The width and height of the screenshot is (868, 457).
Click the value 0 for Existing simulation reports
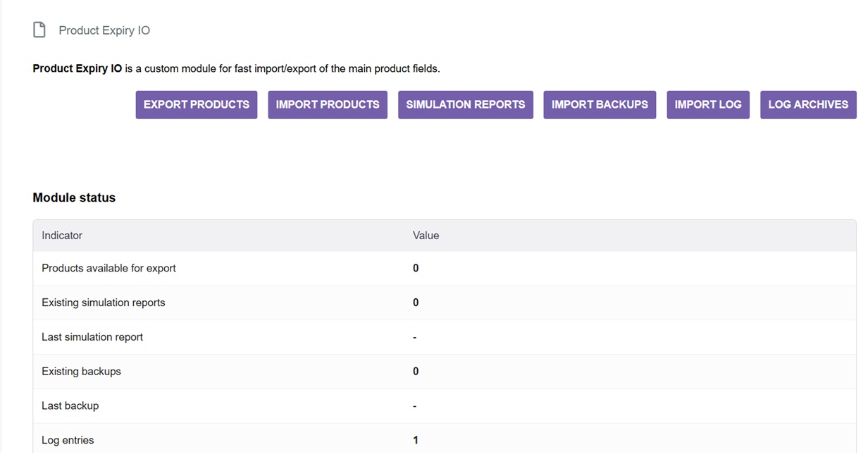click(x=416, y=303)
